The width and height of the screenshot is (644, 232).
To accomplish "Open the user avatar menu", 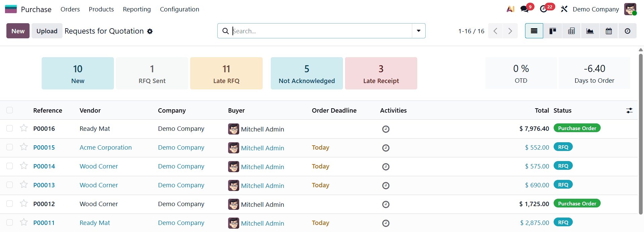I will coord(630,9).
